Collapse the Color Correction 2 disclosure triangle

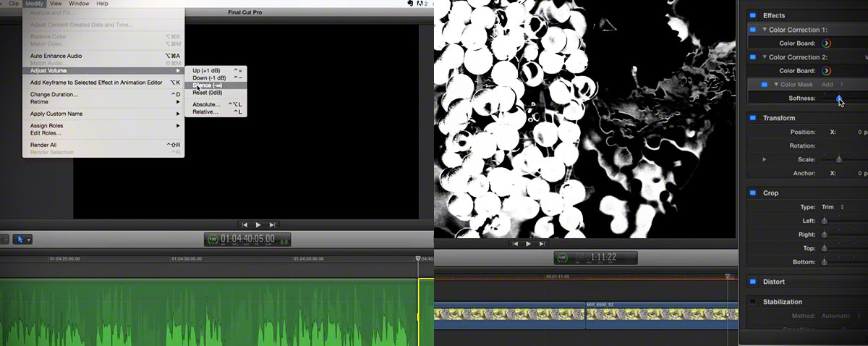click(x=765, y=57)
